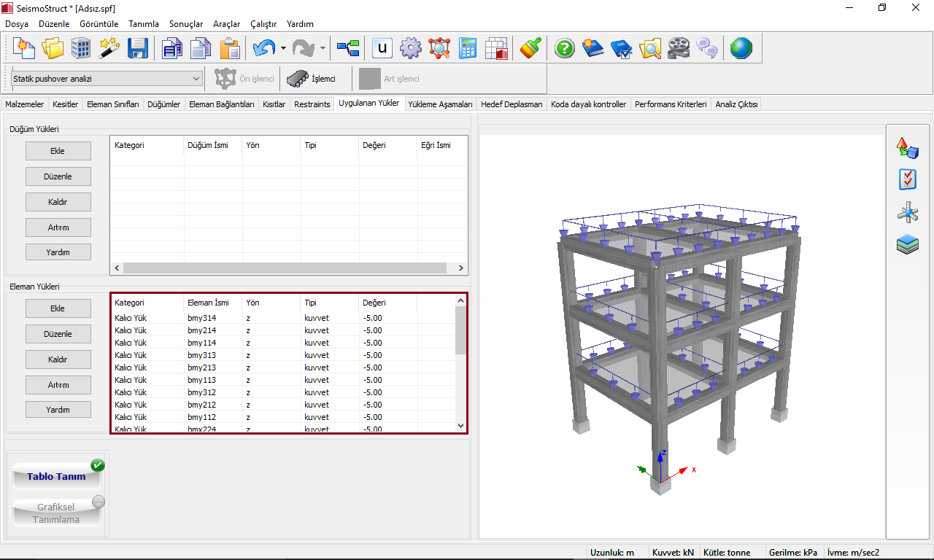Open project settings gear icon

click(411, 49)
